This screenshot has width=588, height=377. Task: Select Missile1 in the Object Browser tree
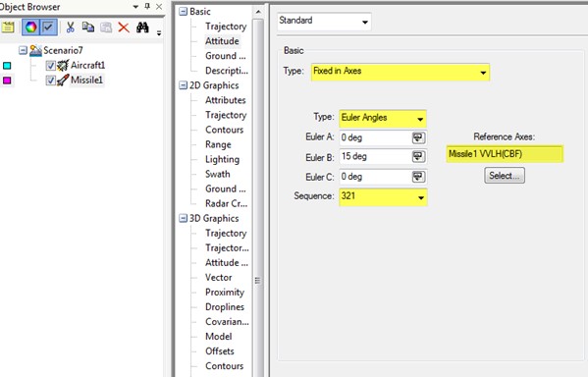[86, 81]
